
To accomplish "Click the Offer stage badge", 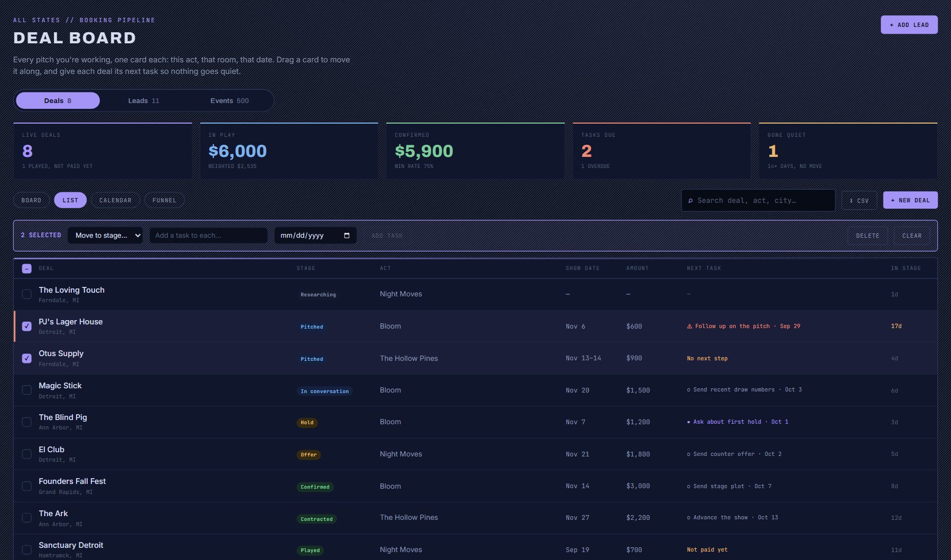I will (309, 455).
